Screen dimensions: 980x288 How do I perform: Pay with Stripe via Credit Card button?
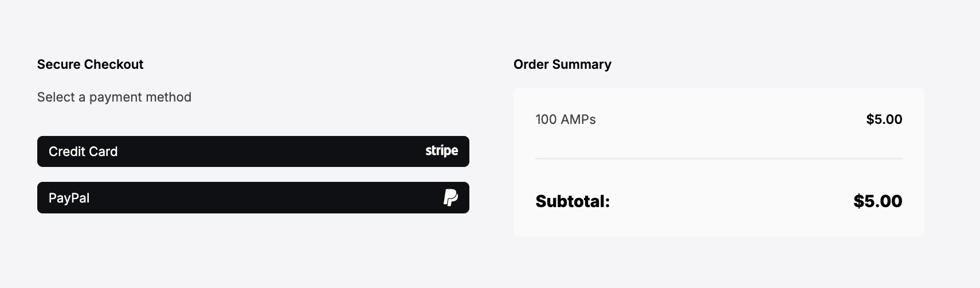tap(253, 151)
